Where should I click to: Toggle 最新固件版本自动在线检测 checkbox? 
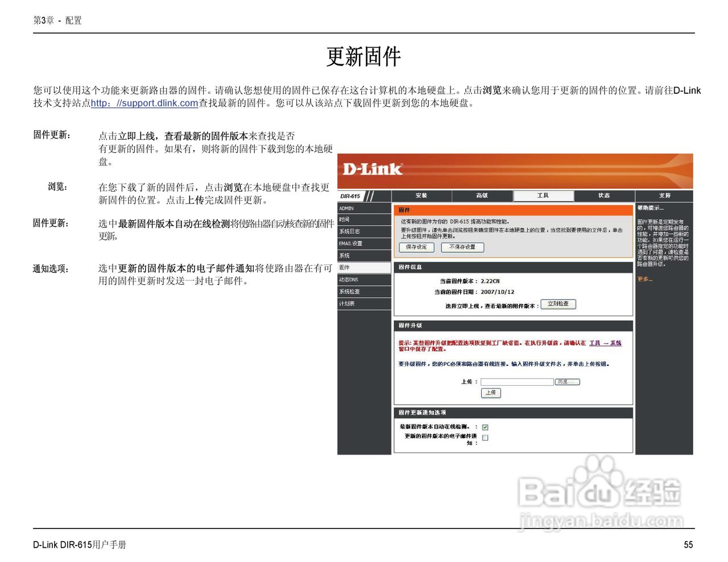pos(485,427)
